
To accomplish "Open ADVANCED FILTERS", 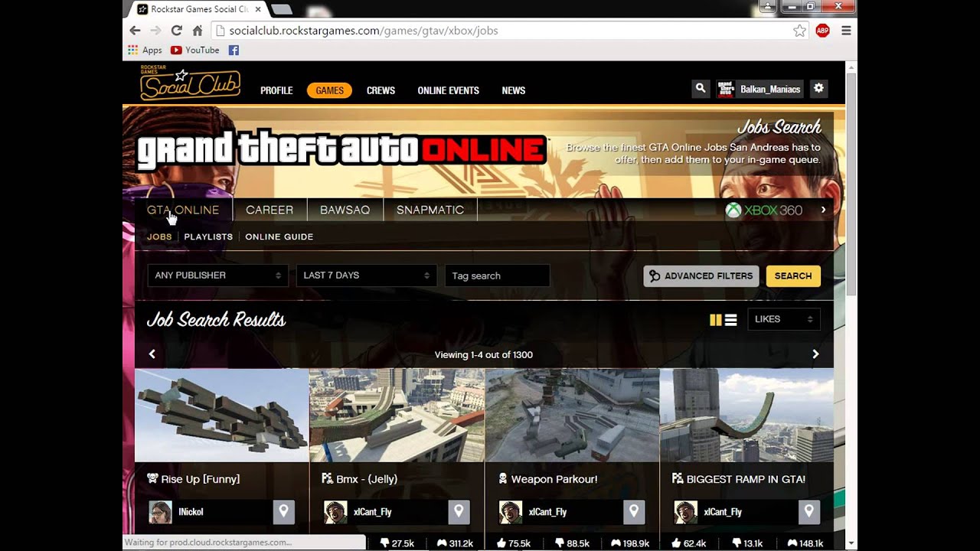I will click(701, 276).
